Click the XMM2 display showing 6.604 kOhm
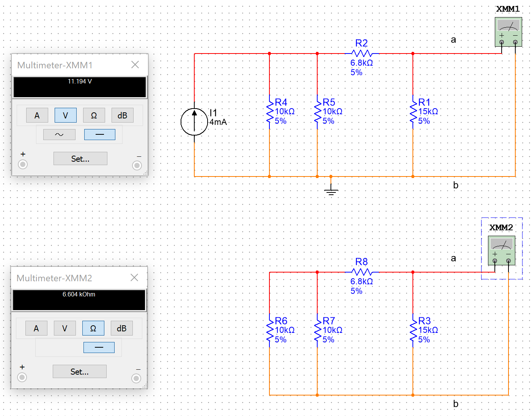 point(79,300)
